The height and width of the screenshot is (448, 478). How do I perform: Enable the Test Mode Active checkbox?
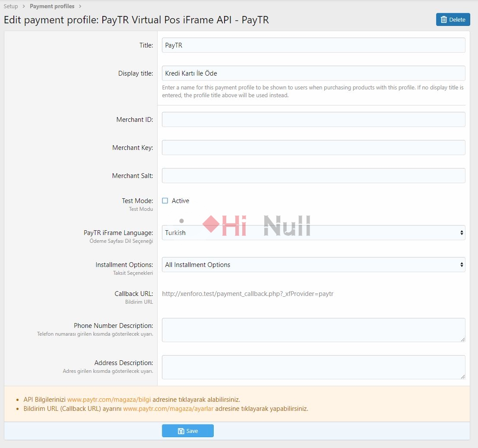(x=165, y=200)
